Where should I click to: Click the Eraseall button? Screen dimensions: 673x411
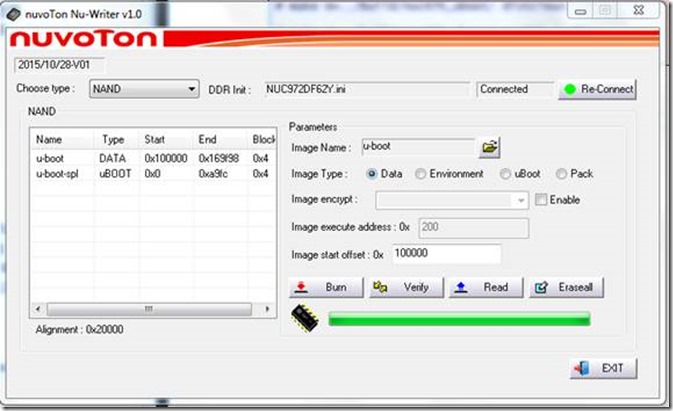tap(567, 287)
